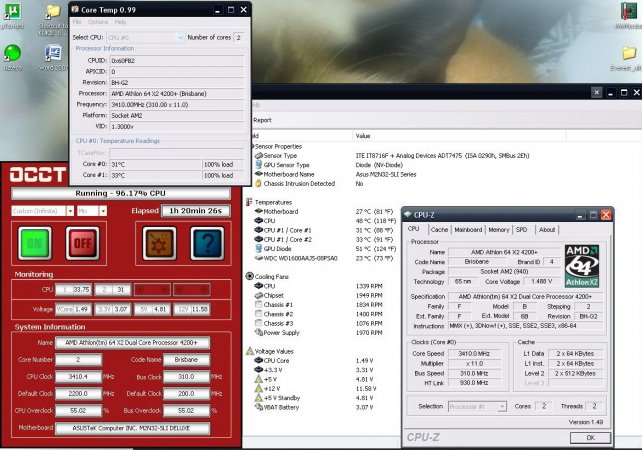This screenshot has width=642, height=450.
Task: Switch to the About tab in CPU-Z
Action: [547, 230]
